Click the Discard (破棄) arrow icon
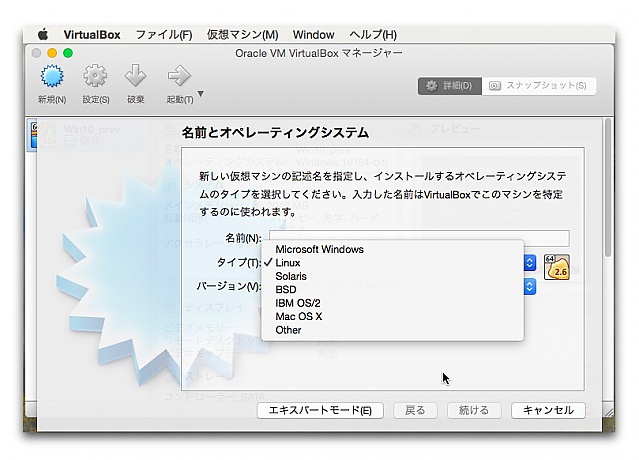The height and width of the screenshot is (460, 639). pos(136,77)
